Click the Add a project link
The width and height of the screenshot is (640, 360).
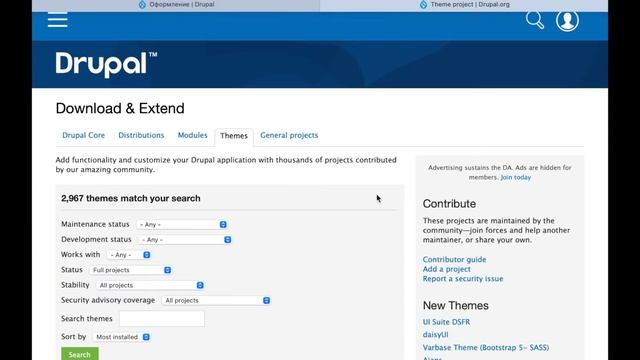(x=447, y=269)
